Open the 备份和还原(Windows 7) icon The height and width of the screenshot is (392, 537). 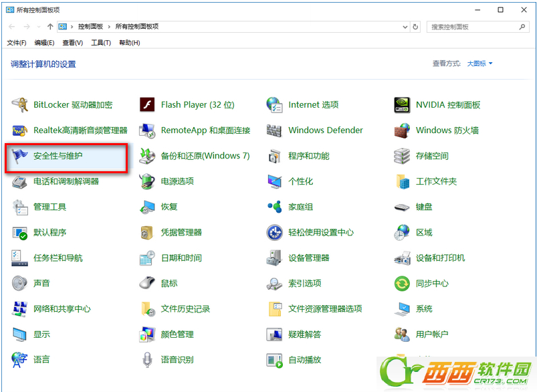[x=147, y=156]
